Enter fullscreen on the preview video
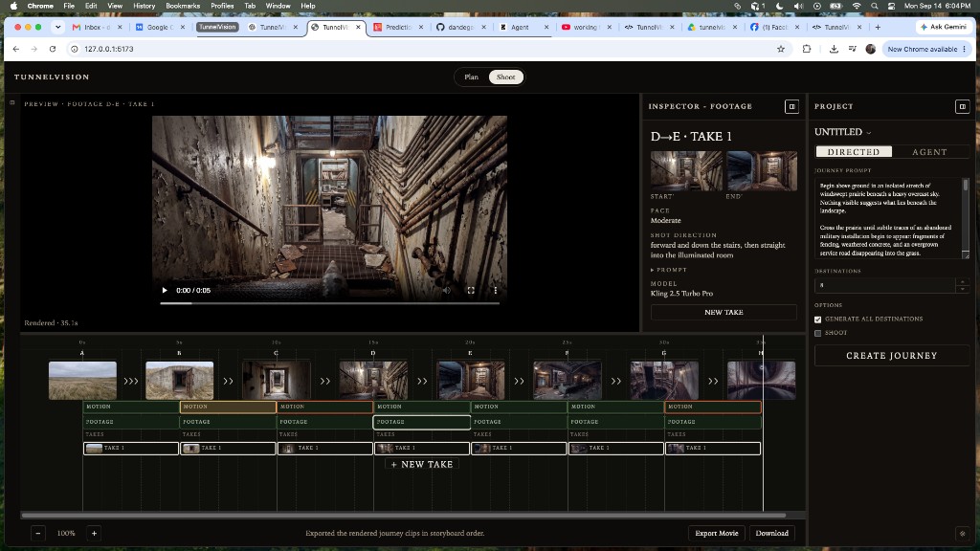980x551 pixels. coord(471,290)
